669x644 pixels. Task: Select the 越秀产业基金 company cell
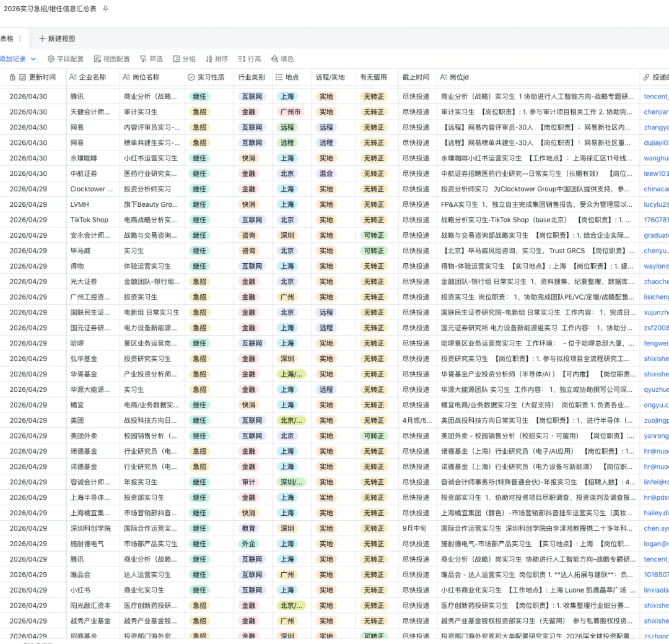92,621
